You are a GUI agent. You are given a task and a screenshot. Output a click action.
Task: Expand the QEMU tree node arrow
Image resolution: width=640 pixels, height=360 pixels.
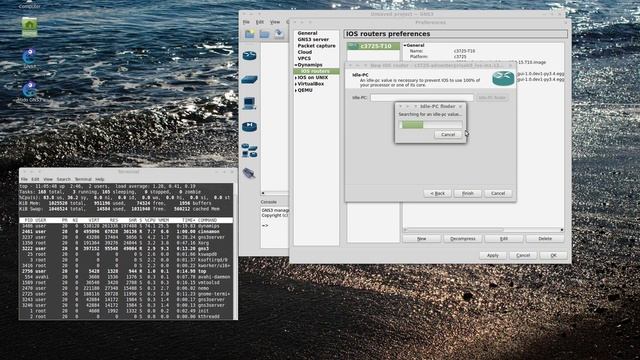click(x=296, y=90)
